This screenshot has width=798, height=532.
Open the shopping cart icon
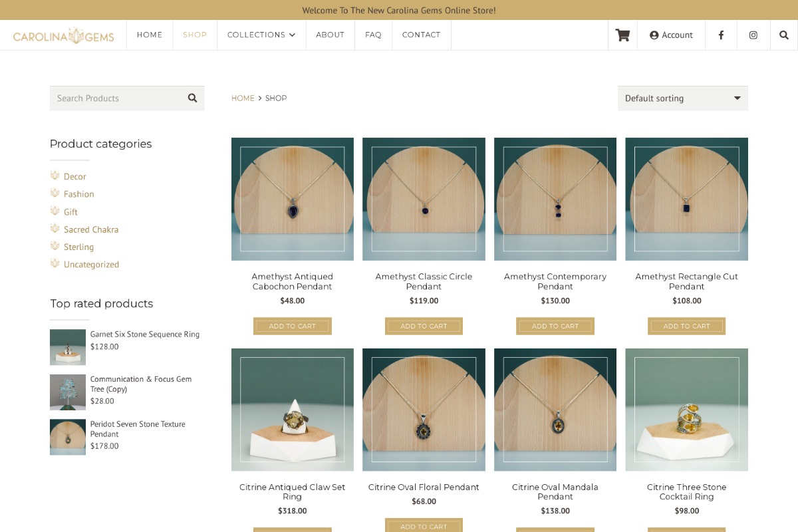622,35
